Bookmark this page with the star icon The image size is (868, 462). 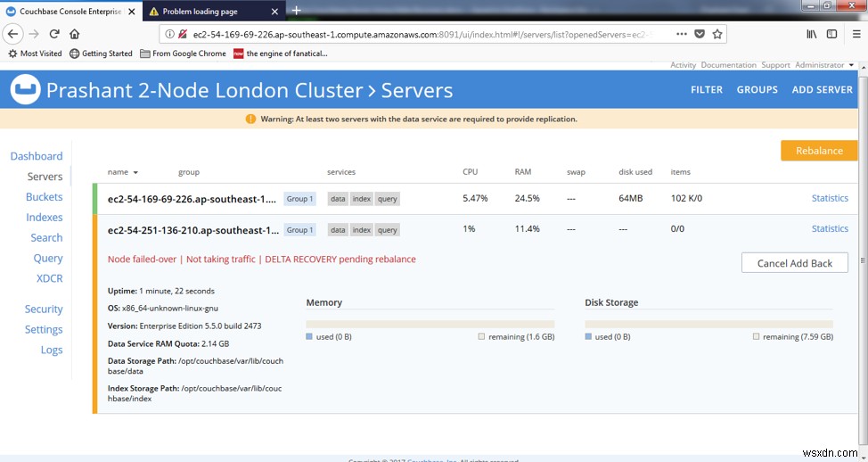[x=717, y=34]
